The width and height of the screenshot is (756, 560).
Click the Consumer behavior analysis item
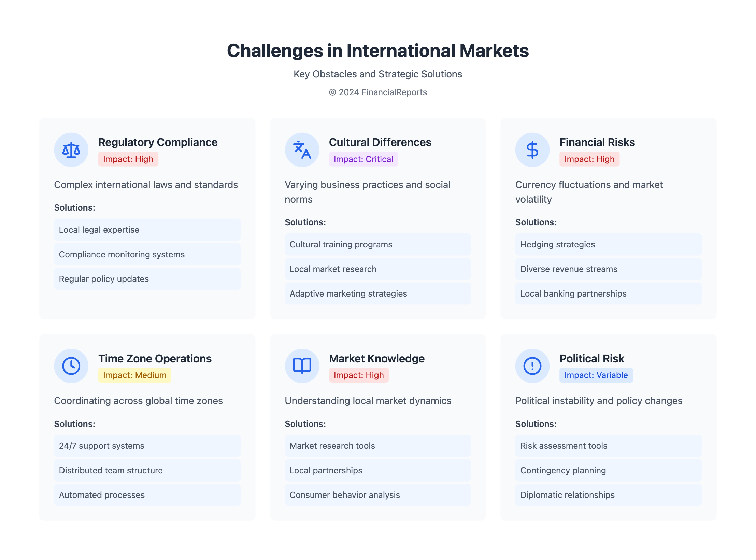coord(377,495)
